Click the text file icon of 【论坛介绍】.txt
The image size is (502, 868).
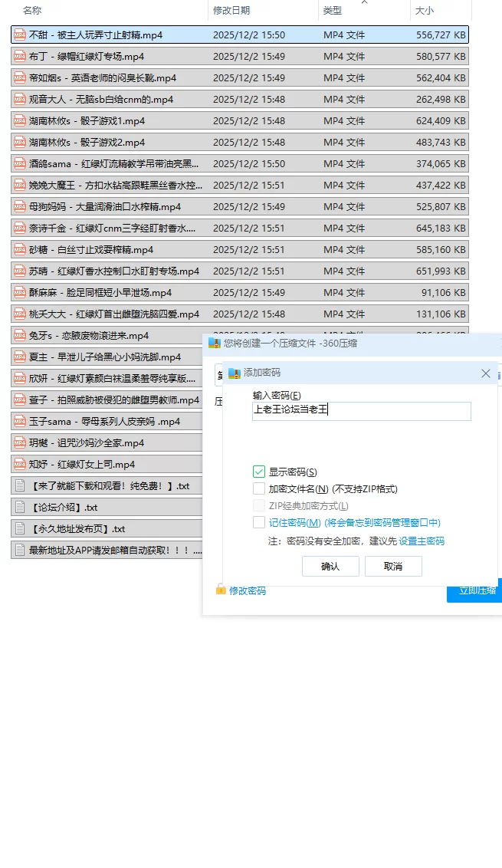(x=20, y=508)
